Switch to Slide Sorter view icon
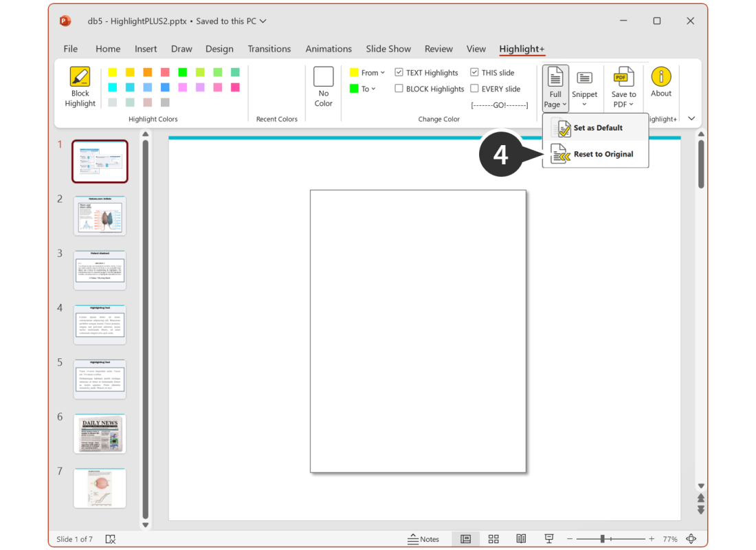The image size is (756, 550). pyautogui.click(x=493, y=539)
